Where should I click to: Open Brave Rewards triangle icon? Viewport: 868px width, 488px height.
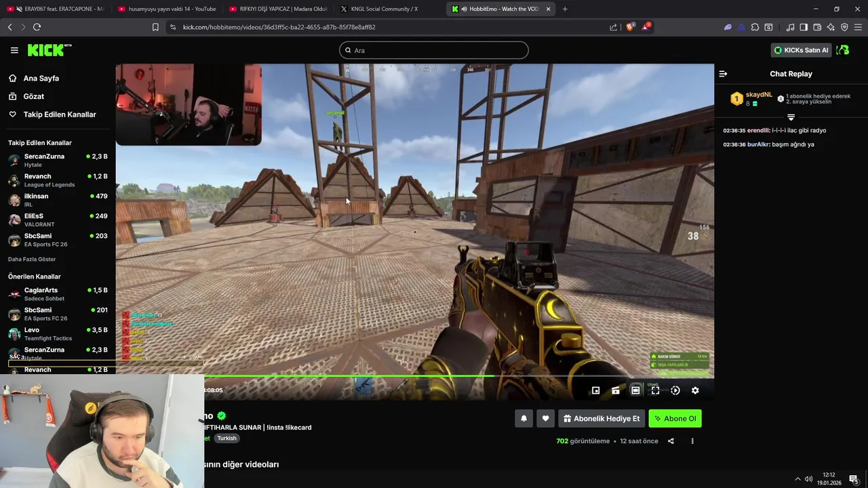coord(646,27)
